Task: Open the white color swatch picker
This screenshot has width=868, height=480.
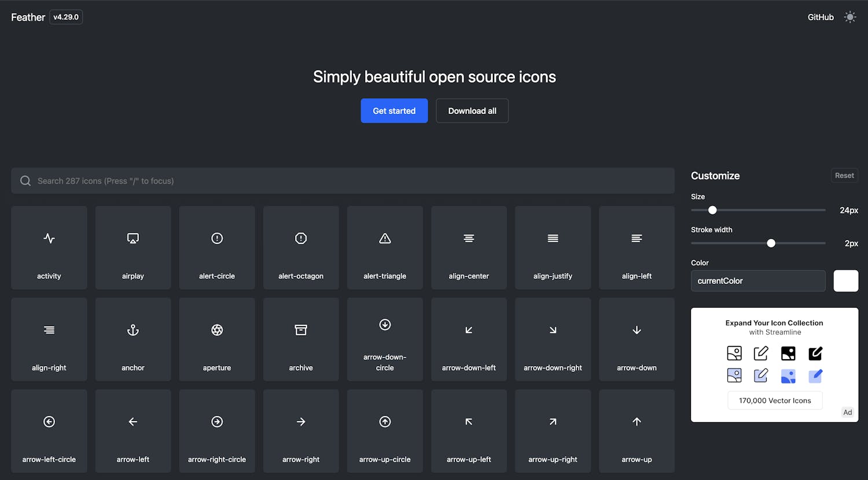Action: (x=845, y=281)
